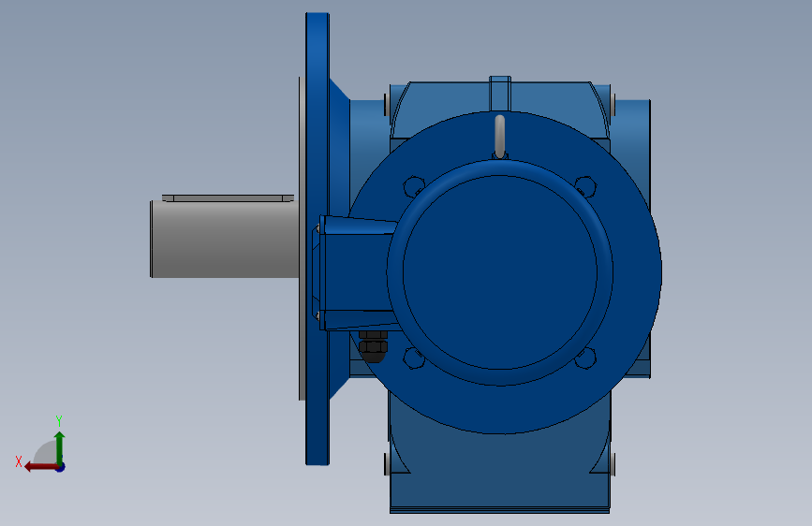
Task: Select the black cable gland under terminal box
Action: point(373,347)
